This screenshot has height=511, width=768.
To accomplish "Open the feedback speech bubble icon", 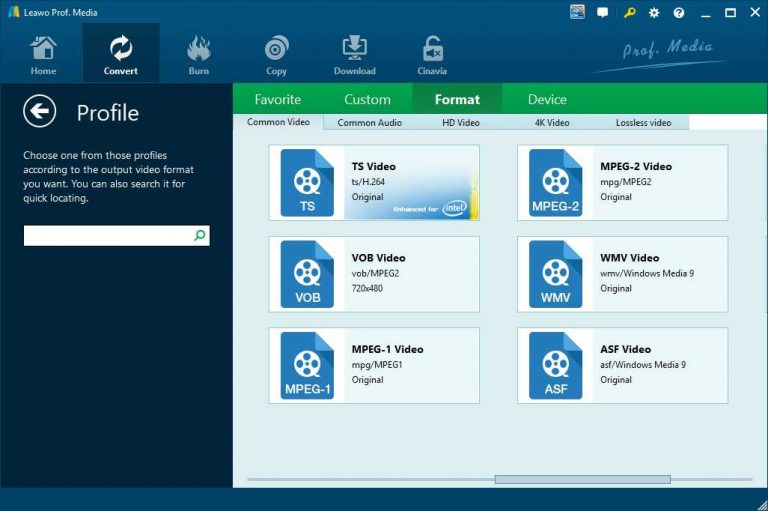I will point(603,13).
